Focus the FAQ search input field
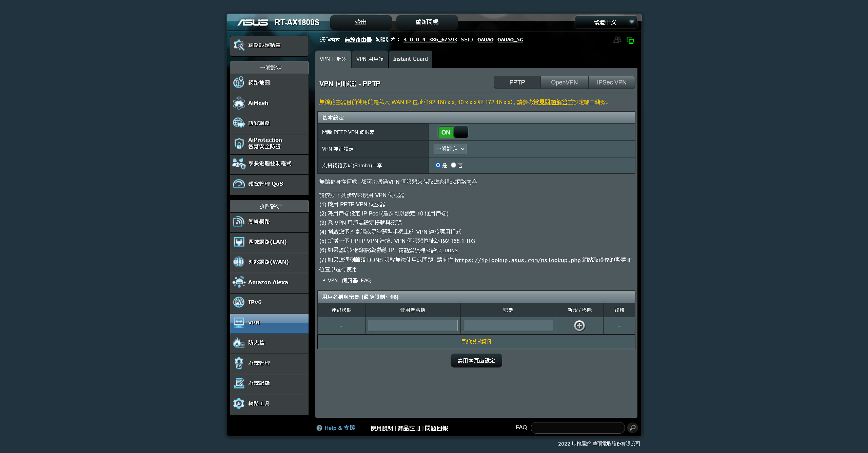 [577, 428]
